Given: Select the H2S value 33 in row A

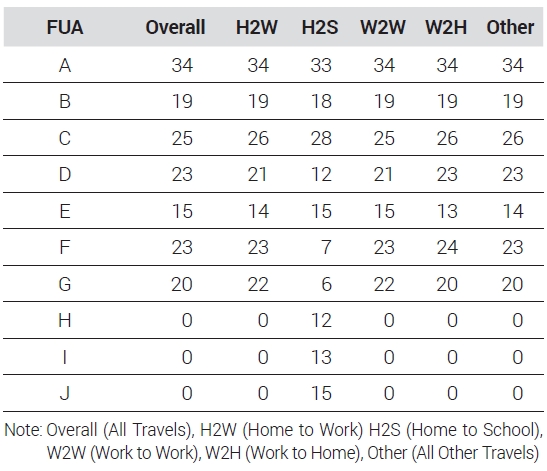Looking at the screenshot, I should point(321,65).
